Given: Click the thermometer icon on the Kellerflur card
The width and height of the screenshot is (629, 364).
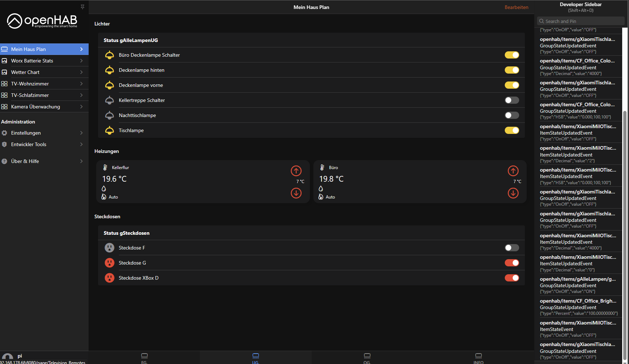Looking at the screenshot, I should pyautogui.click(x=105, y=167).
